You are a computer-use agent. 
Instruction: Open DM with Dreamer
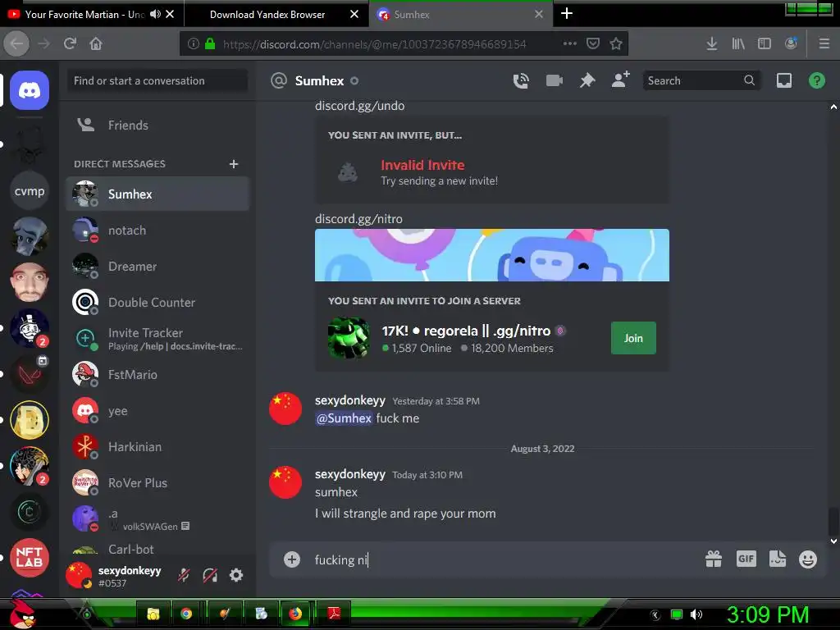[x=157, y=267]
